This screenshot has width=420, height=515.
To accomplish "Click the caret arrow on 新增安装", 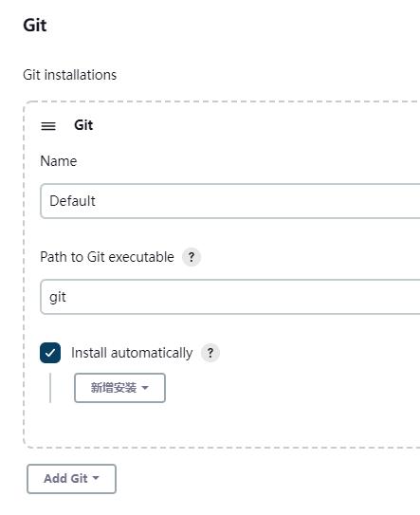I will (145, 388).
